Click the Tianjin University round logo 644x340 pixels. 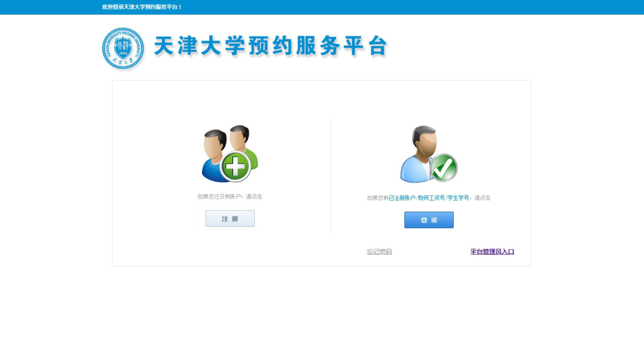click(123, 49)
